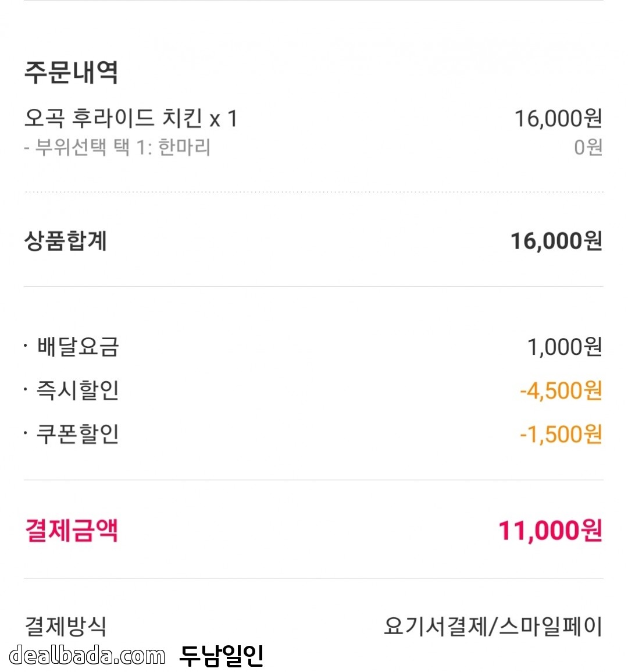Click the 주문내역 section heading

tap(71, 72)
